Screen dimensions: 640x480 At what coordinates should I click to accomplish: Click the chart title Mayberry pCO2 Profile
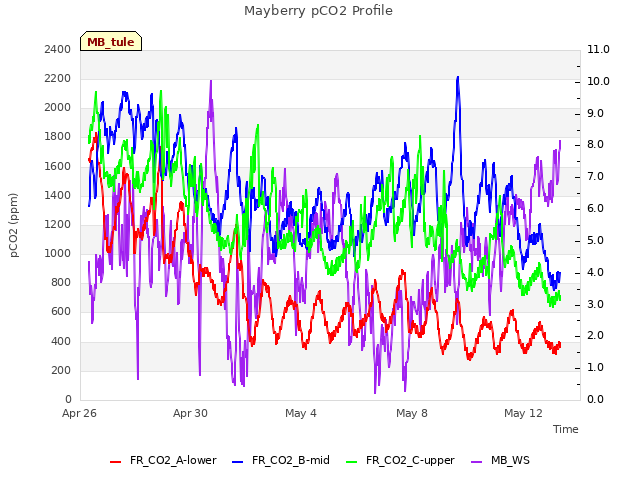click(x=318, y=11)
